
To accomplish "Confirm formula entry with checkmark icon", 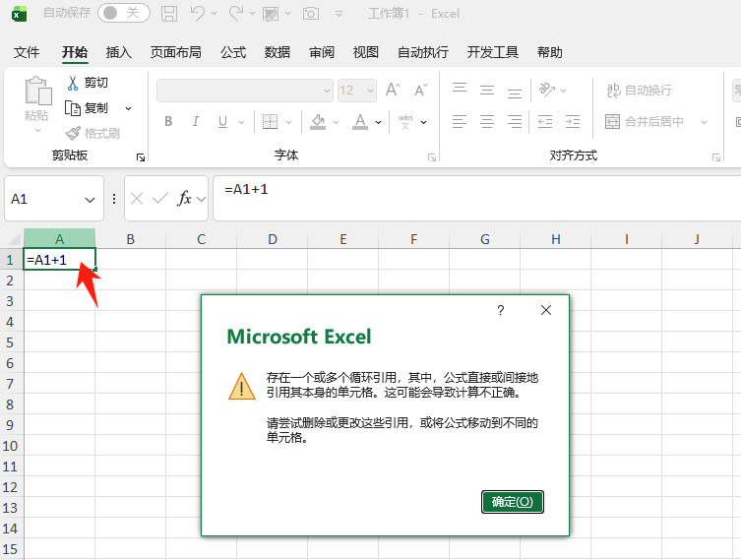I will [159, 199].
